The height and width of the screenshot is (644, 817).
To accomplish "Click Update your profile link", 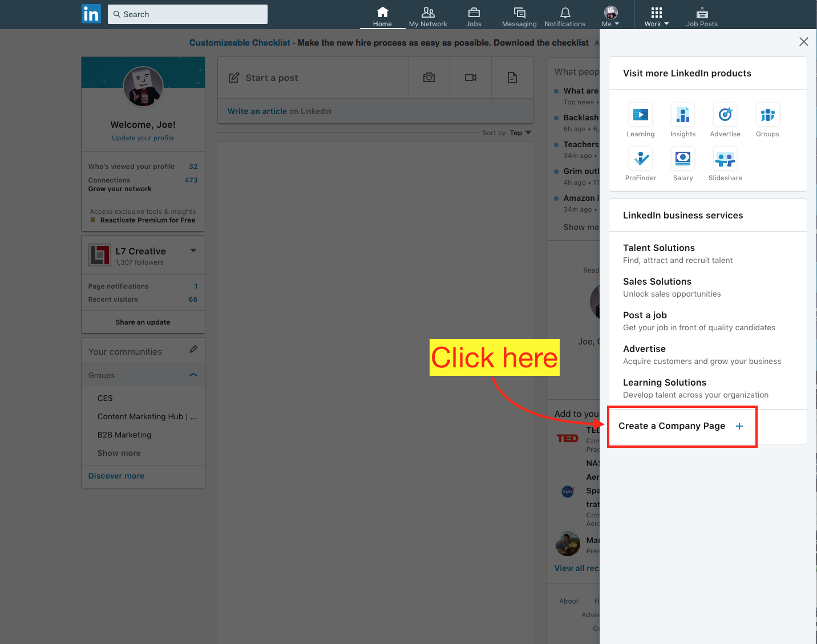I will pos(143,138).
